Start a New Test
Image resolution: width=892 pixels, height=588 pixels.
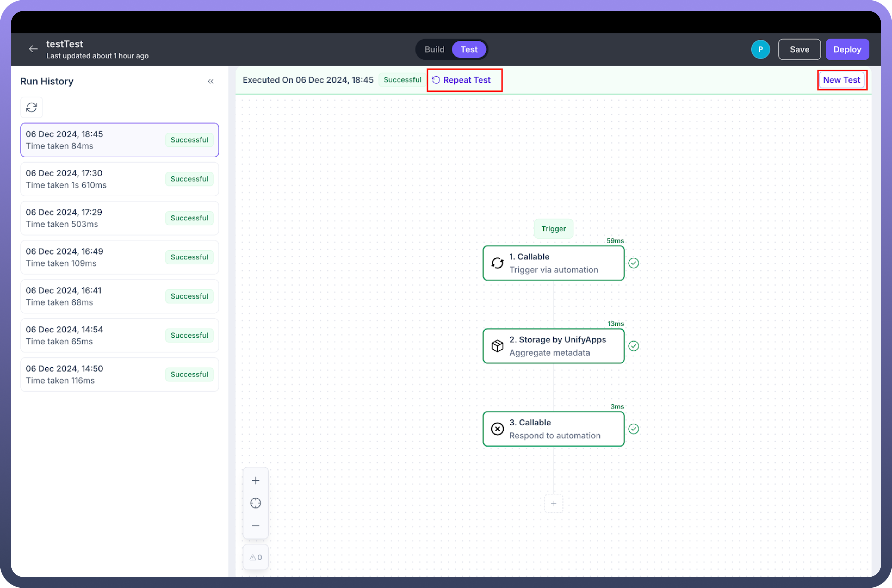tap(841, 80)
